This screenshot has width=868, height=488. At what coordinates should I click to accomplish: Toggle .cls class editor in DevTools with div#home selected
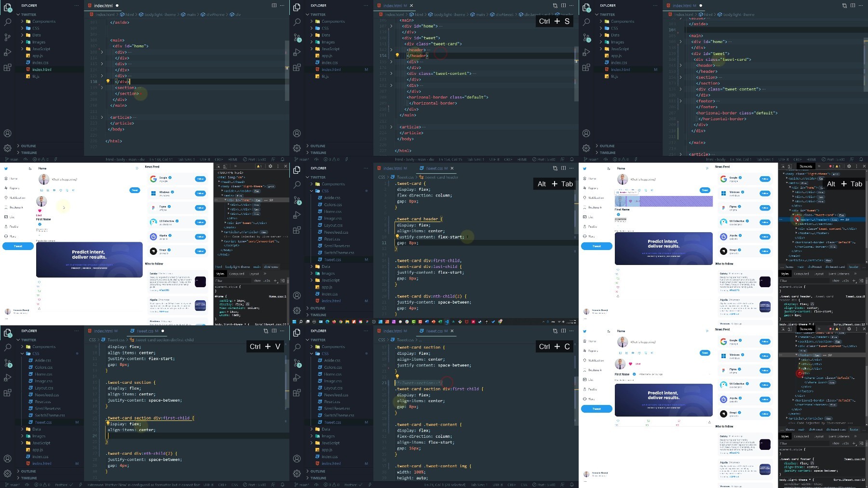pyautogui.click(x=267, y=280)
